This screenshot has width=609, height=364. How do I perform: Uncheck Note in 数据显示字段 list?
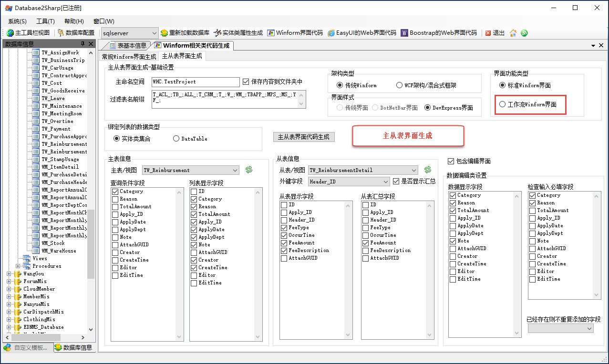click(453, 241)
